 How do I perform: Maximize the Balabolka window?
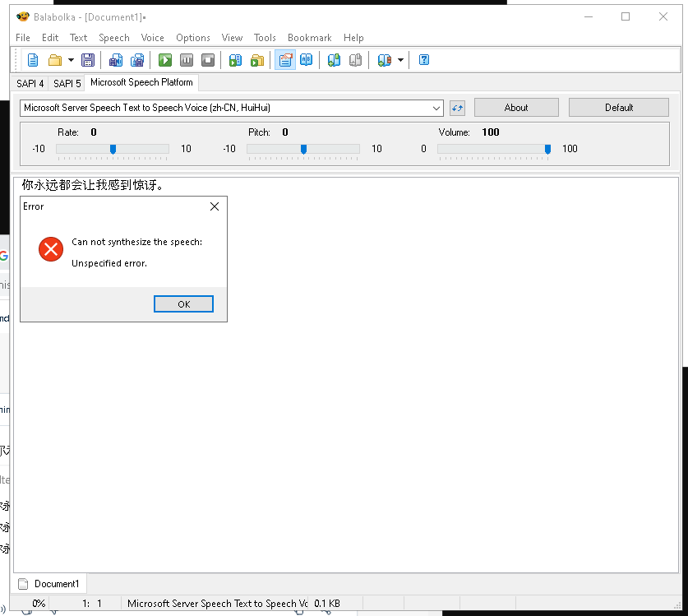626,16
